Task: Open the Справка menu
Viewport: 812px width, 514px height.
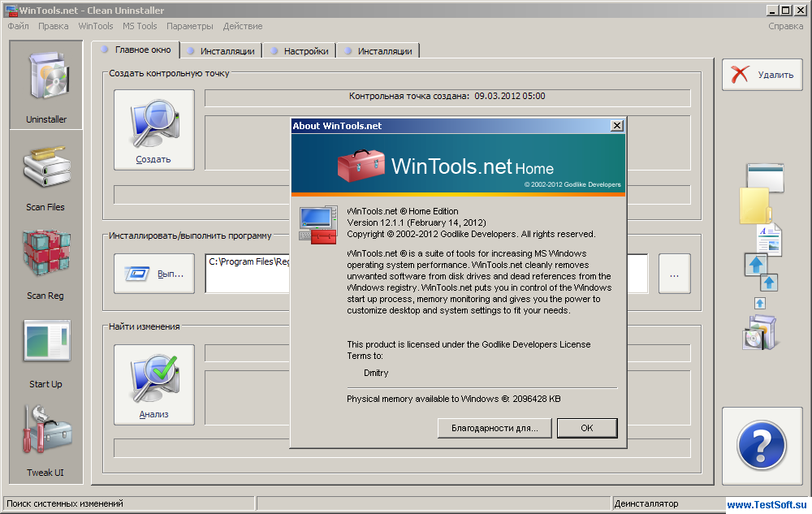Action: [785, 26]
